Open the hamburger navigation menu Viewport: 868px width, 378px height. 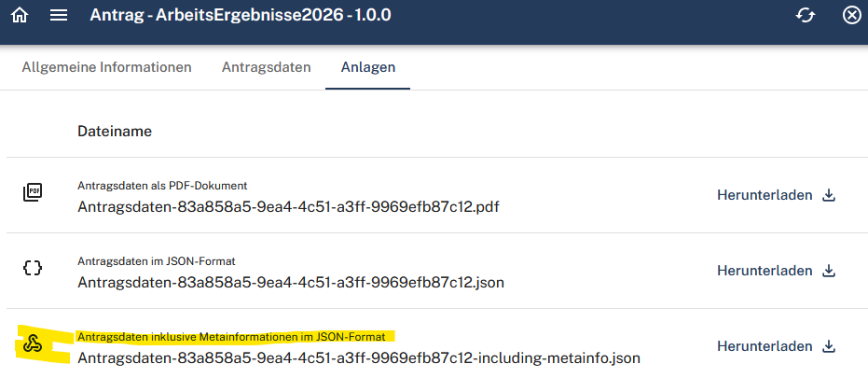point(59,15)
